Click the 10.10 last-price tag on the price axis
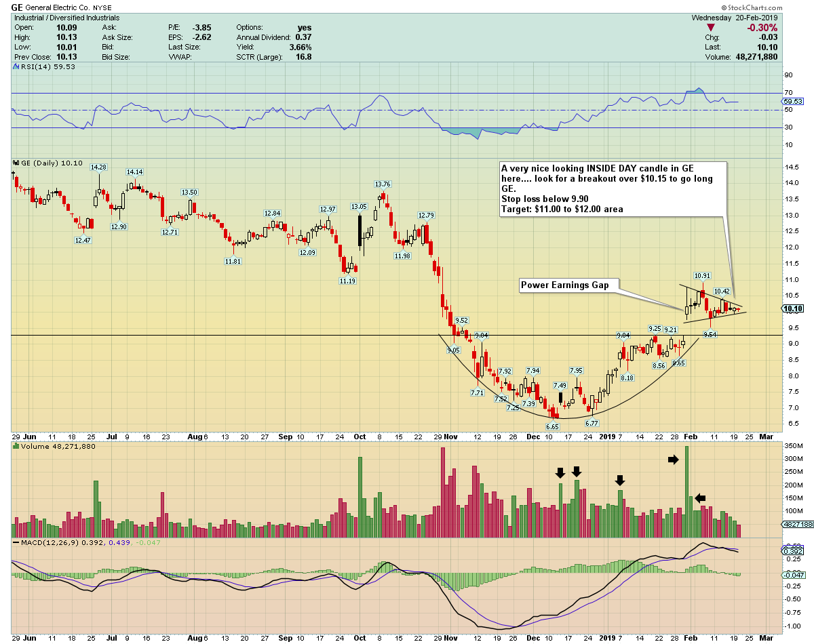Viewport: 814px width, 644px height. [792, 309]
